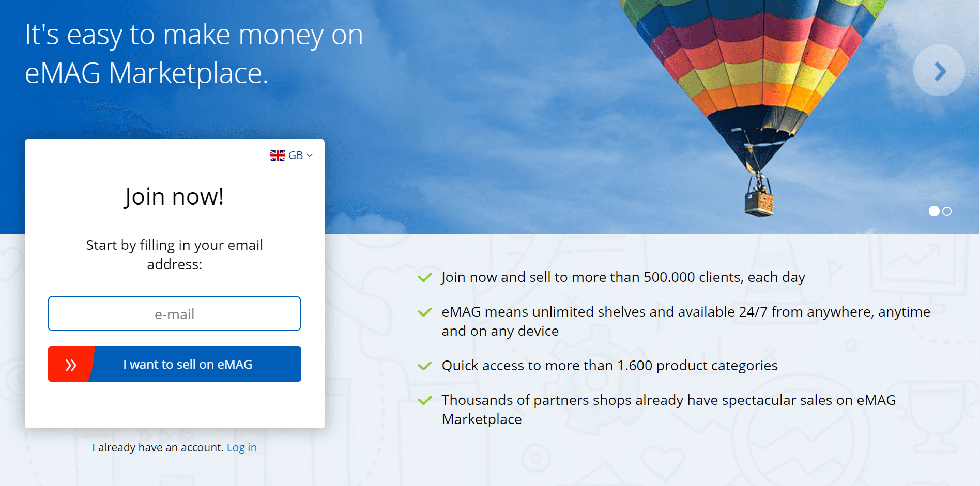Image resolution: width=980 pixels, height=486 pixels.
Task: Click the checkmark beside "1.600 product categories"
Action: (425, 366)
